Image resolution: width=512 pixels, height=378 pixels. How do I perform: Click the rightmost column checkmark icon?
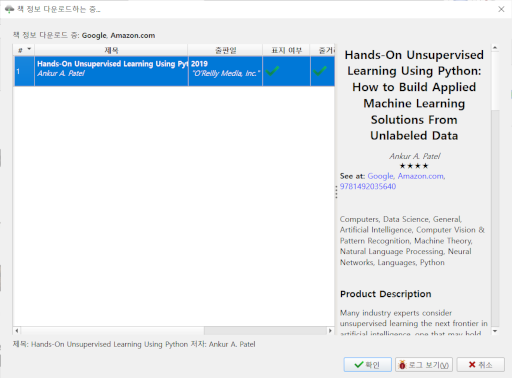point(320,71)
